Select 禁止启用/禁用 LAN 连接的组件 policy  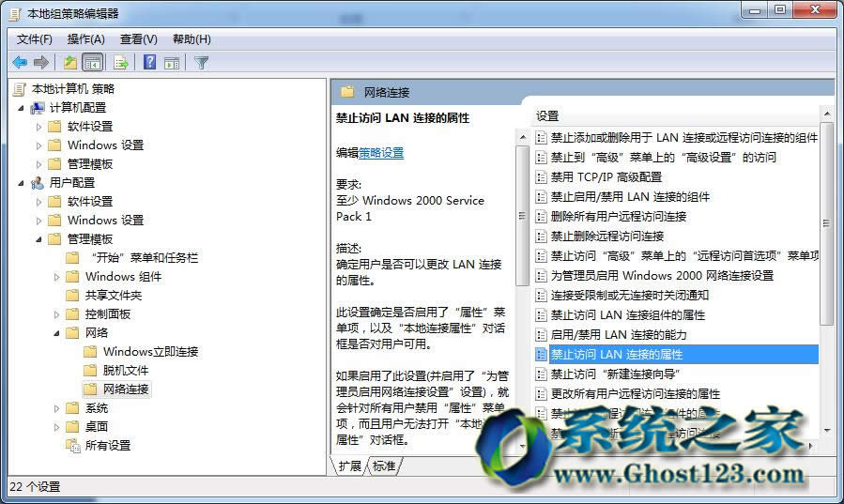[630, 197]
